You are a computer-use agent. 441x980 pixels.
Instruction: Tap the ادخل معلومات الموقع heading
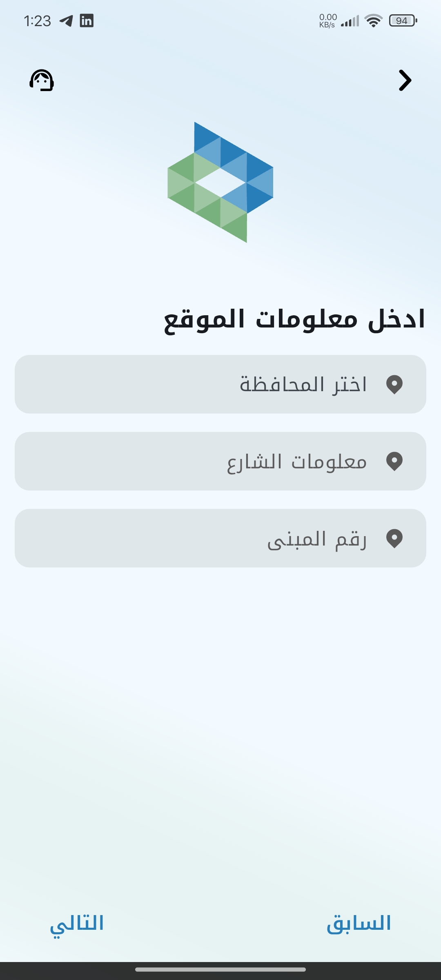tap(294, 320)
